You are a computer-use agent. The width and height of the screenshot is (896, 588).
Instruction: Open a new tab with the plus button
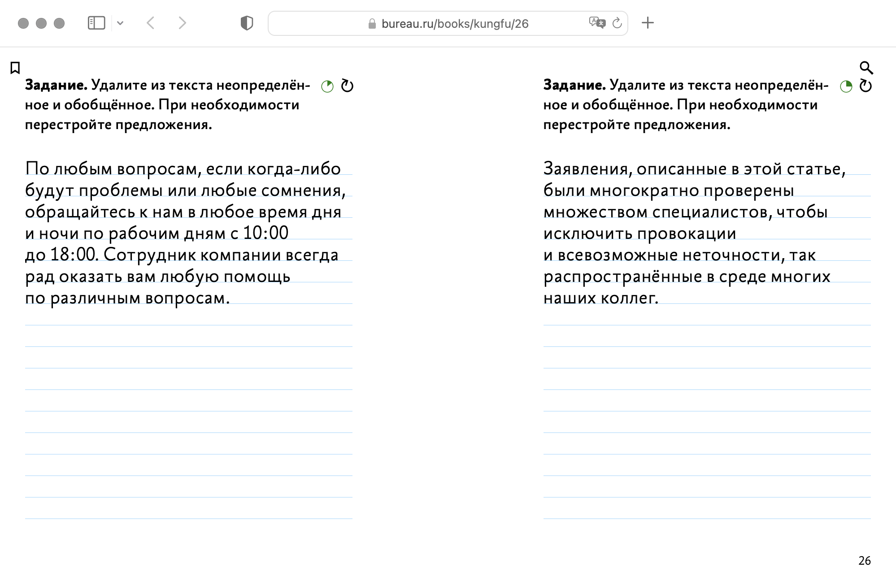(x=648, y=23)
